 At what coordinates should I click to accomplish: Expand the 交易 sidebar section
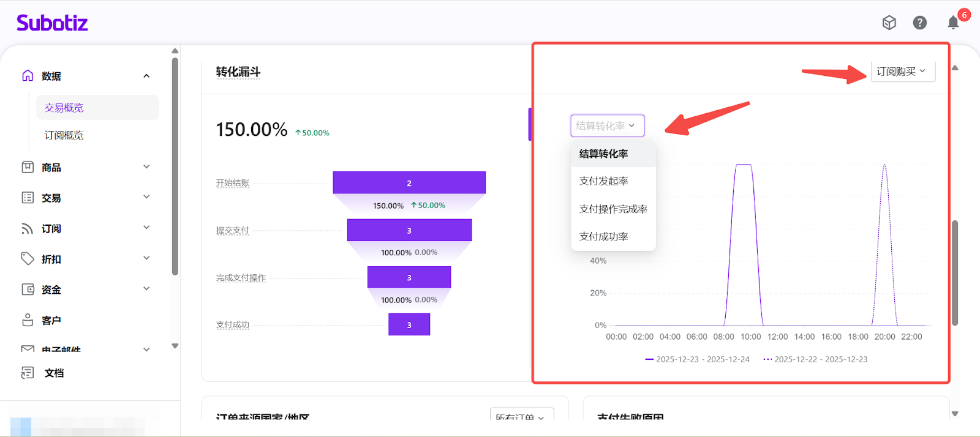[x=146, y=197]
